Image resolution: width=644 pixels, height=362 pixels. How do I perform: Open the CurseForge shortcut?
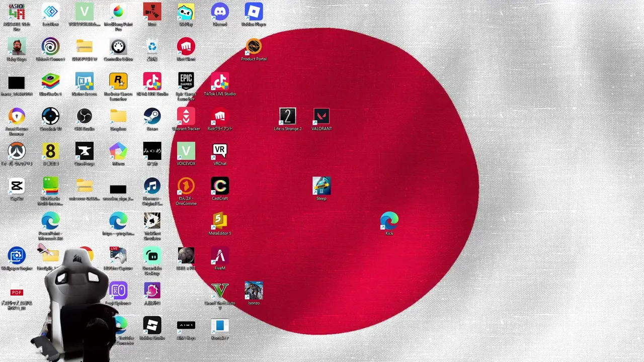(x=85, y=151)
